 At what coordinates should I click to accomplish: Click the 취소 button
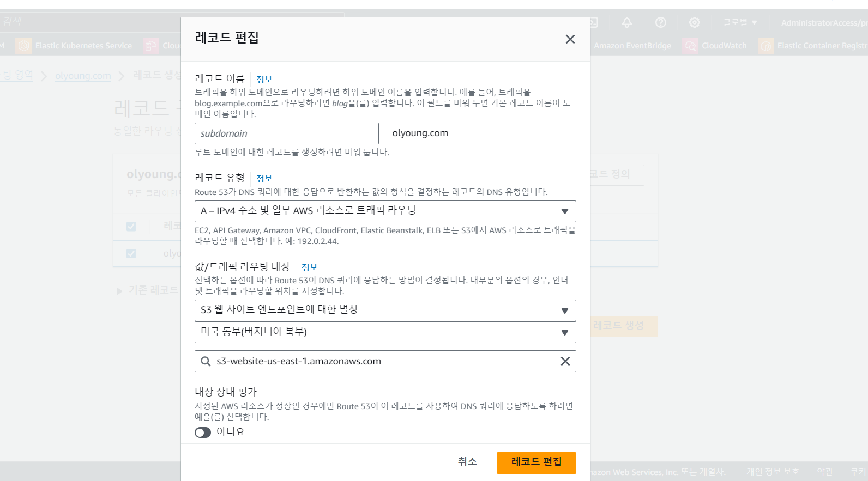(x=467, y=462)
